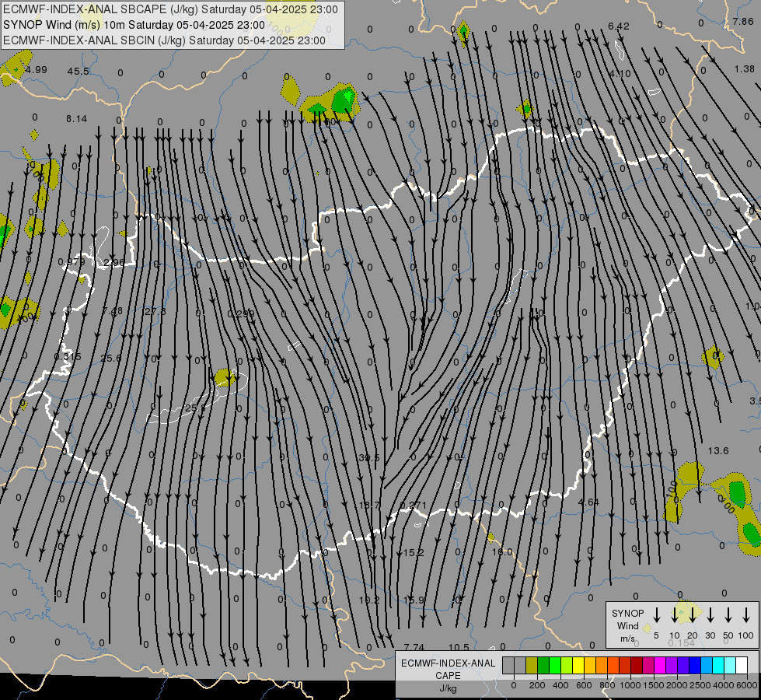The height and width of the screenshot is (700, 761).
Task: Click the 13.7 value on the map
Action: tap(369, 506)
